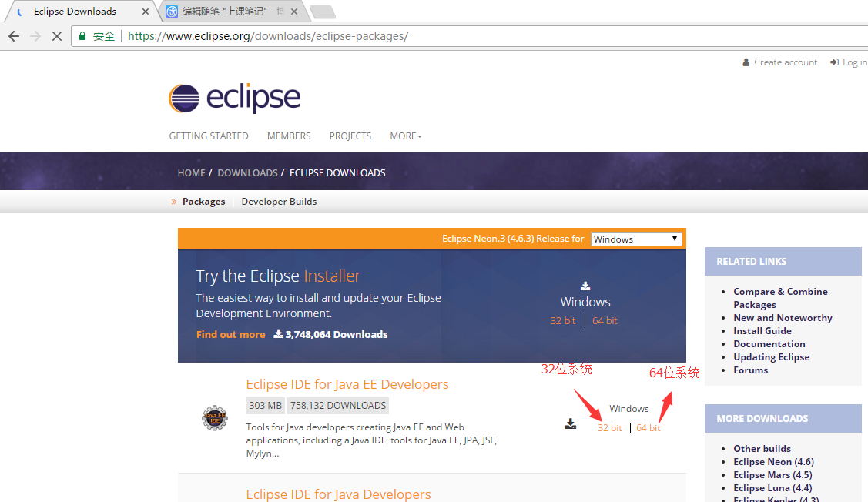
Task: Open the Install Guide link
Action: 762,331
